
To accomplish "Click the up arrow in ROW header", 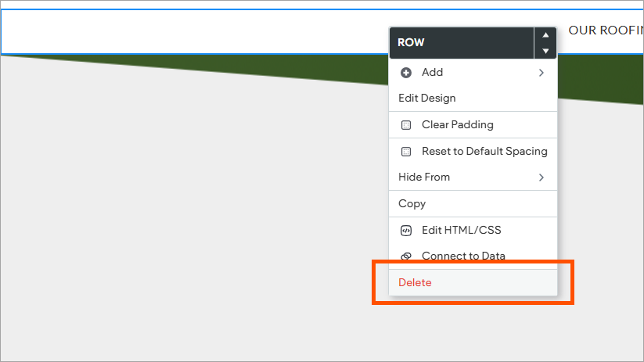I will [x=545, y=35].
